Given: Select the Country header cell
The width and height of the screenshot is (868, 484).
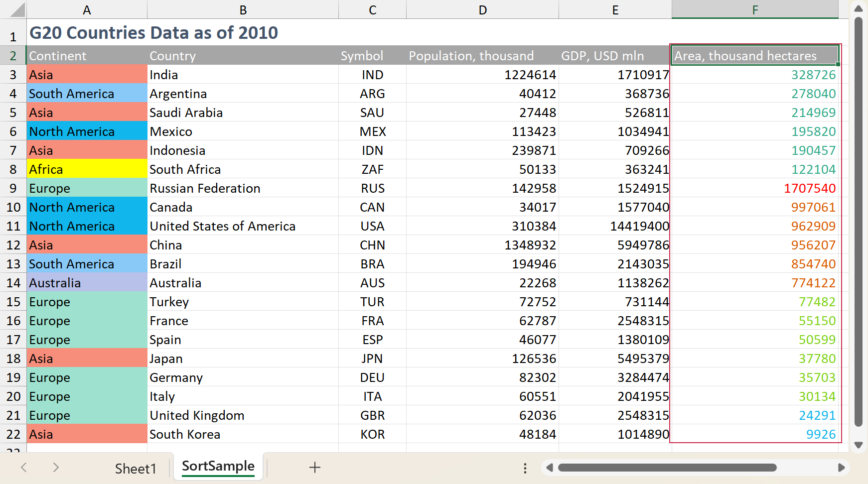Looking at the screenshot, I should [x=243, y=56].
